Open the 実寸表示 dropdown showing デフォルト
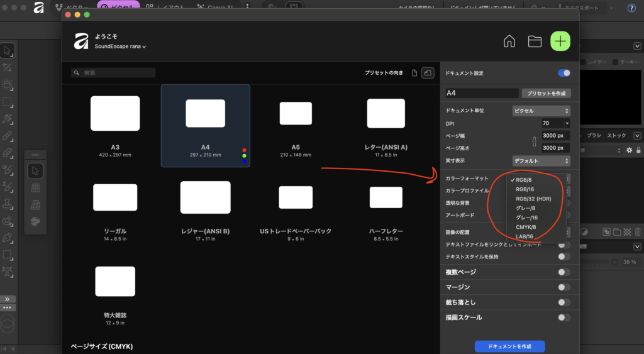Image resolution: width=644 pixels, height=354 pixels. click(x=541, y=160)
